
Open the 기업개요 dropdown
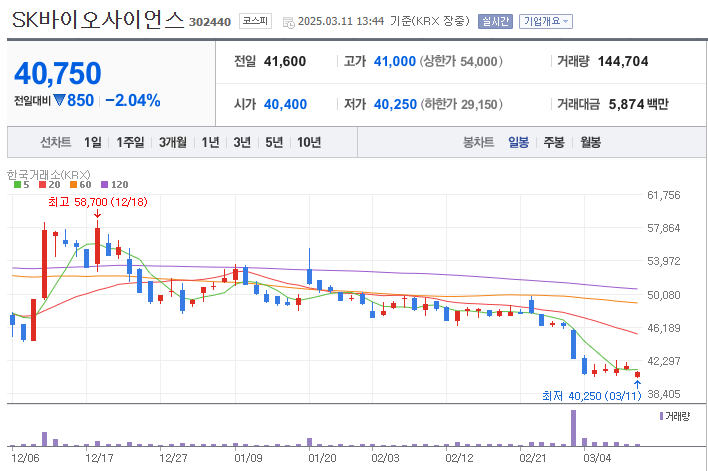click(545, 21)
